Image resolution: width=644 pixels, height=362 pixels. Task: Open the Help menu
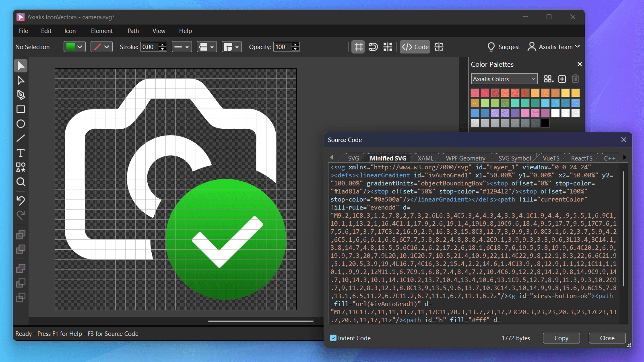(186, 31)
